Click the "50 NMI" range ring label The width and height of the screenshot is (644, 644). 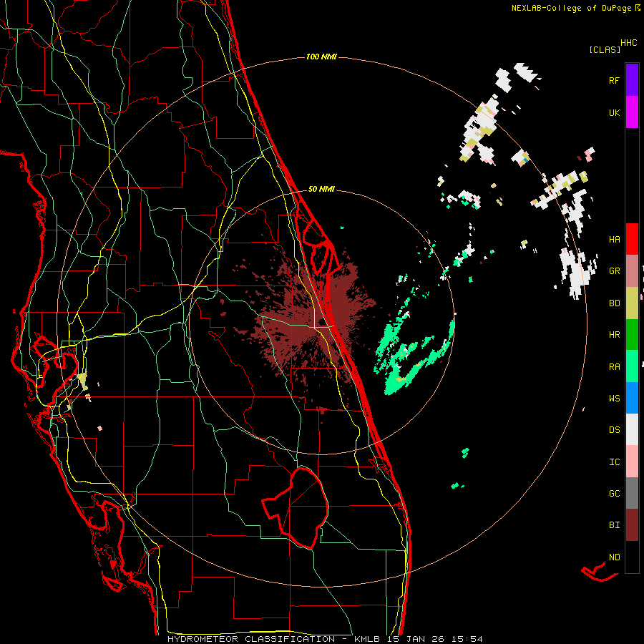coord(321,190)
